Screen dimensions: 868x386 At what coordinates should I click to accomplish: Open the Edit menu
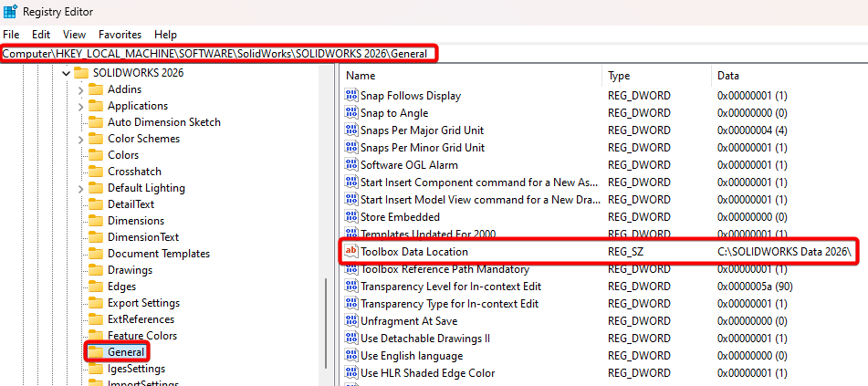41,35
